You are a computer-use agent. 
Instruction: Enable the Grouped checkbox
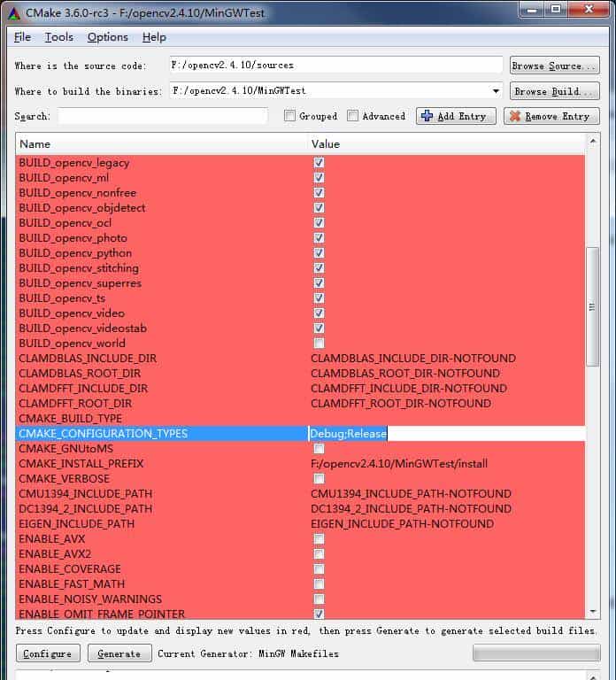(x=289, y=116)
